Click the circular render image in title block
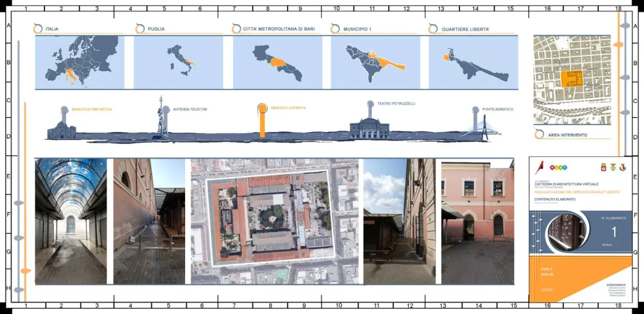644x314 pixels. (566, 232)
